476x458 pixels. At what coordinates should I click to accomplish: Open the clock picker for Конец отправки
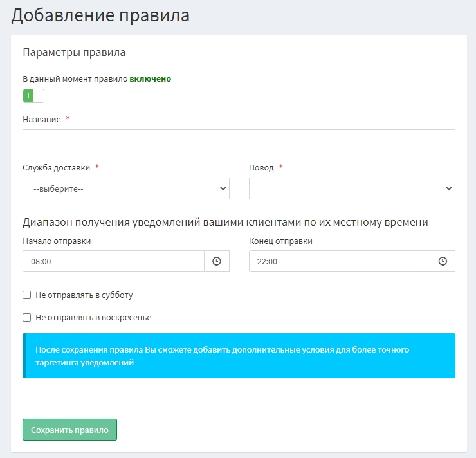coord(443,261)
